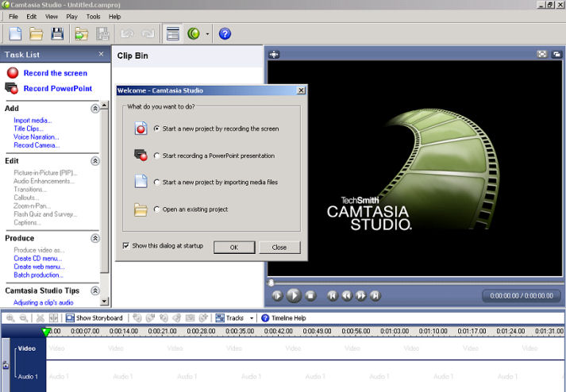Open the Play menu
The width and height of the screenshot is (566, 392).
72,16
